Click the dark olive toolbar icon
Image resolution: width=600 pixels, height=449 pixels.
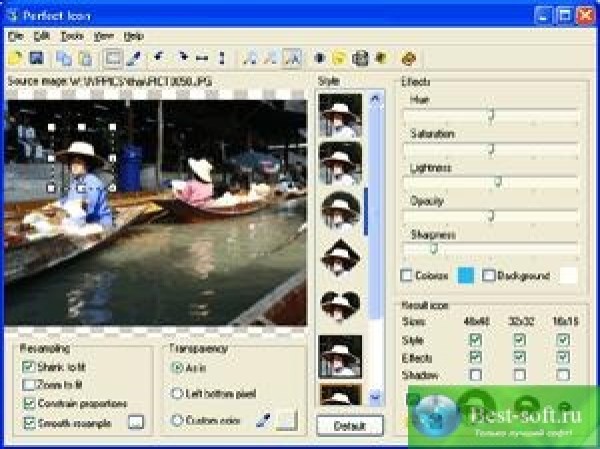381,58
